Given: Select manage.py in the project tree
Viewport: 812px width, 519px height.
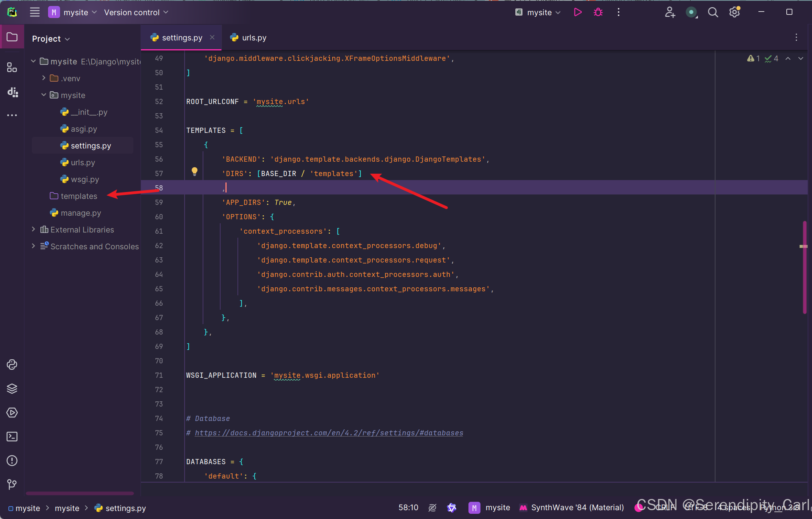Looking at the screenshot, I should (80, 213).
